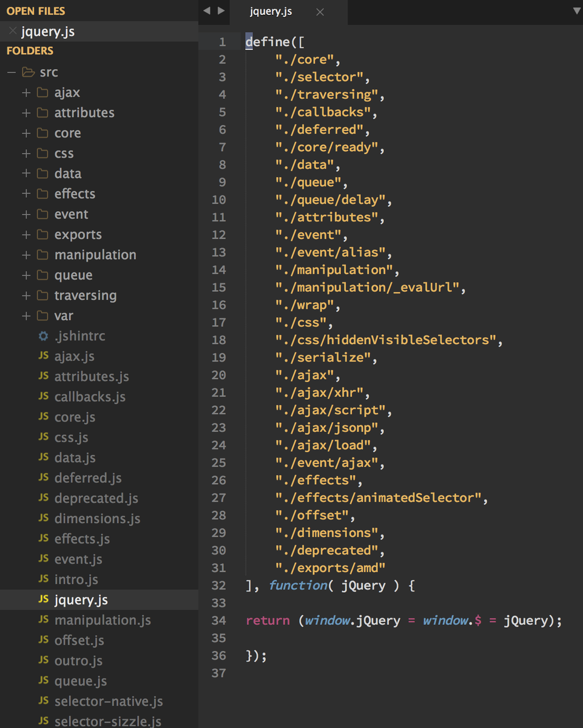The width and height of the screenshot is (583, 728).
Task: Click the JS icon beside attributes.js
Action: (43, 376)
